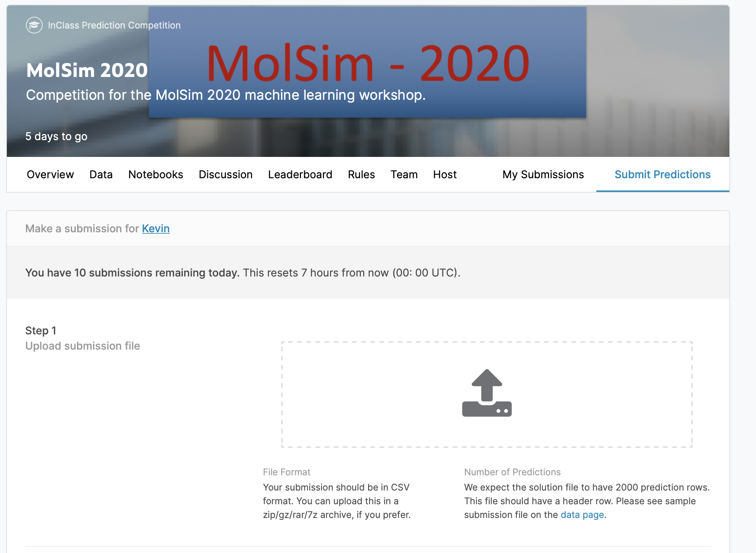Click the Upload submission file label
Image resolution: width=756 pixels, height=553 pixels.
pos(83,346)
